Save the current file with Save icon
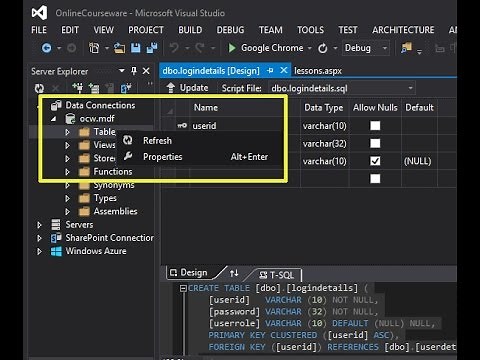This screenshot has width=480, height=360. [135, 48]
